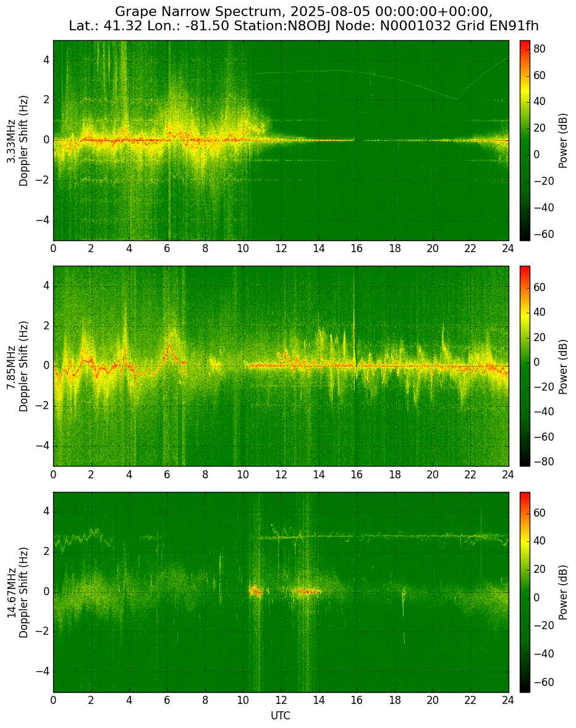Image resolution: width=576 pixels, height=728 pixels.
Task: Click the 4 Hz tick of the 3.33MHz plot
Action: click(x=47, y=61)
